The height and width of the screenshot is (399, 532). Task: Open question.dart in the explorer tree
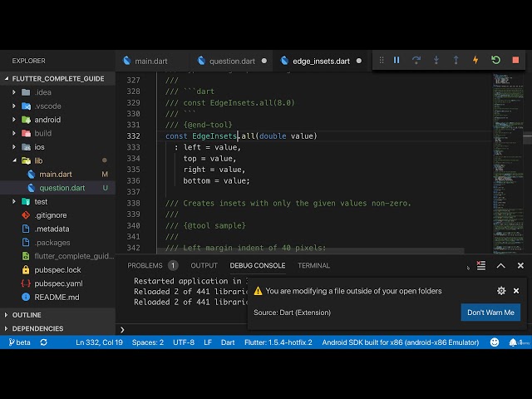coord(62,188)
